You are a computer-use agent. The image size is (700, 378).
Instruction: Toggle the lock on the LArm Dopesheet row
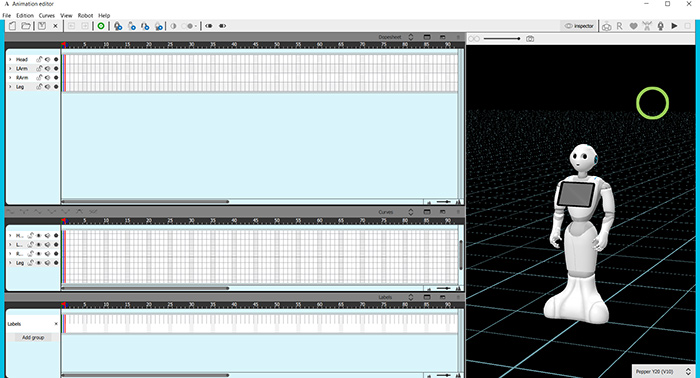[x=39, y=68]
